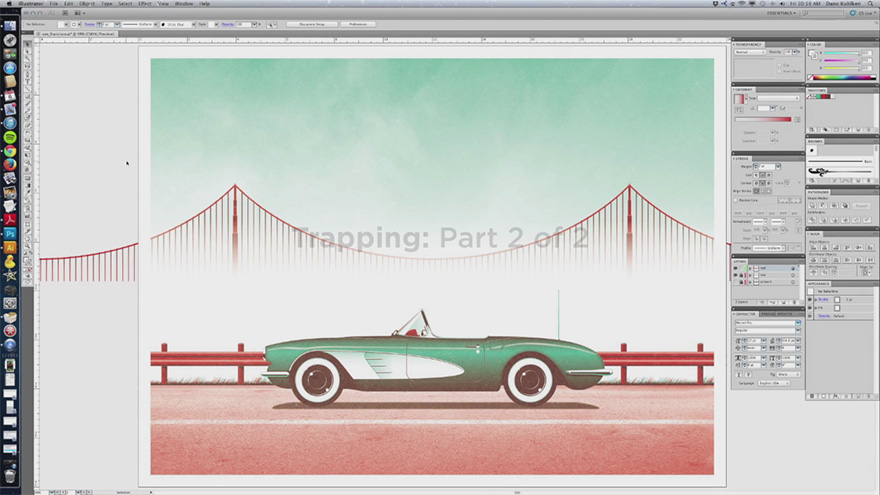Image resolution: width=880 pixels, height=495 pixels.
Task: Click Pathfinder Minus Front shape mode
Action: pos(822,206)
